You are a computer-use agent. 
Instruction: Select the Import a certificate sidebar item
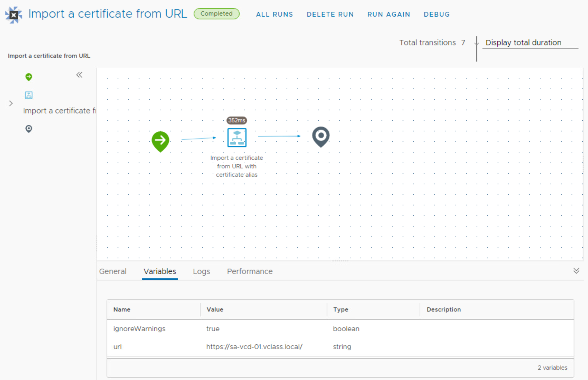60,111
